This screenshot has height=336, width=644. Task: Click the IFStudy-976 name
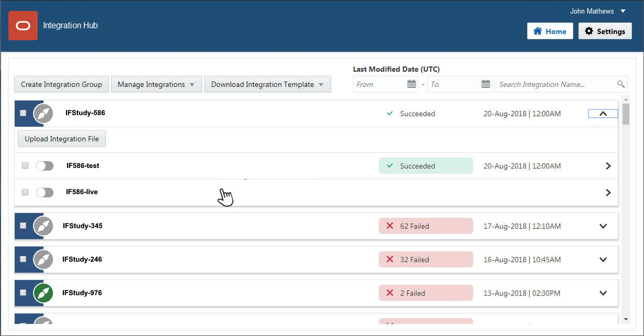click(82, 293)
